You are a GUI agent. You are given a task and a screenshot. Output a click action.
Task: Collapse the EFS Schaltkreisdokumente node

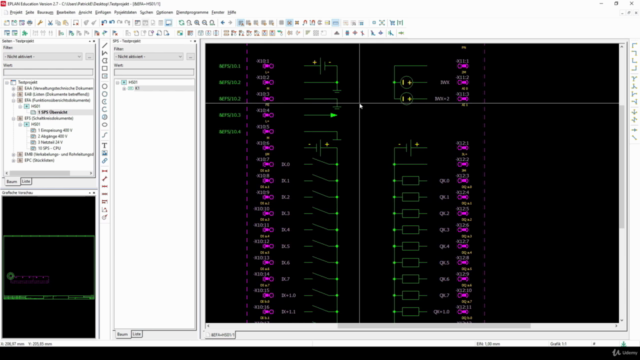click(x=13, y=118)
